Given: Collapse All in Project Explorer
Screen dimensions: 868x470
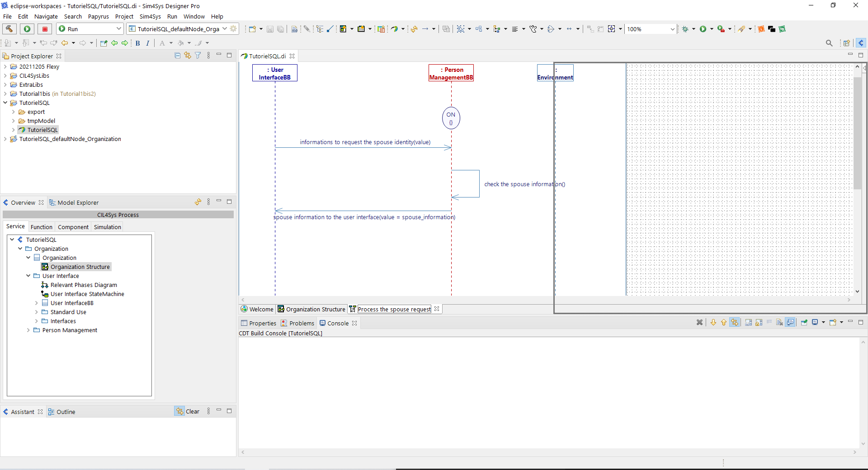Looking at the screenshot, I should [177, 55].
